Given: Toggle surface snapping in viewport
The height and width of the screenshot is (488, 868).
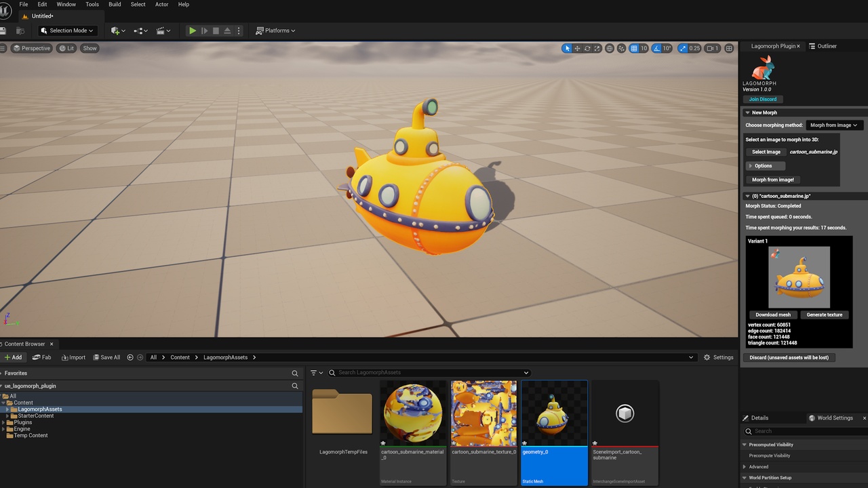Looking at the screenshot, I should tap(622, 48).
